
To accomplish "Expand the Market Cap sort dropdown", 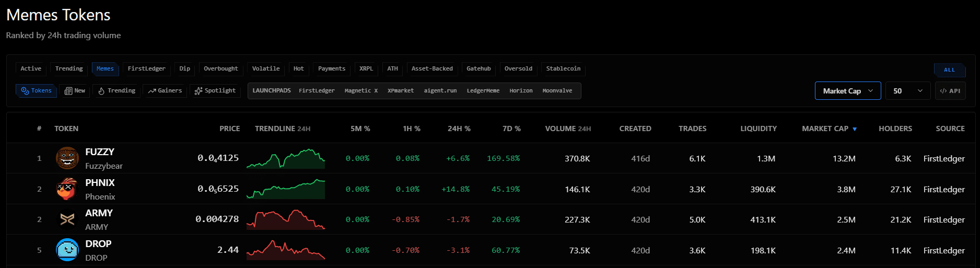I will pos(847,91).
